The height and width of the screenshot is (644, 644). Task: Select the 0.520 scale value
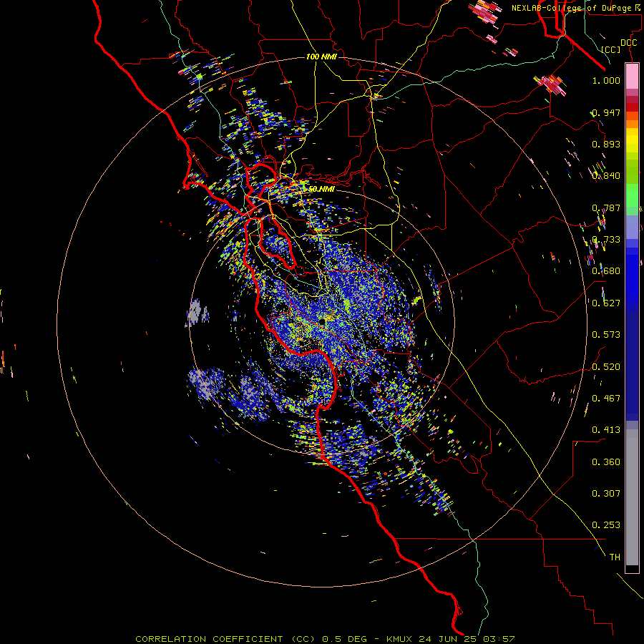pos(606,367)
